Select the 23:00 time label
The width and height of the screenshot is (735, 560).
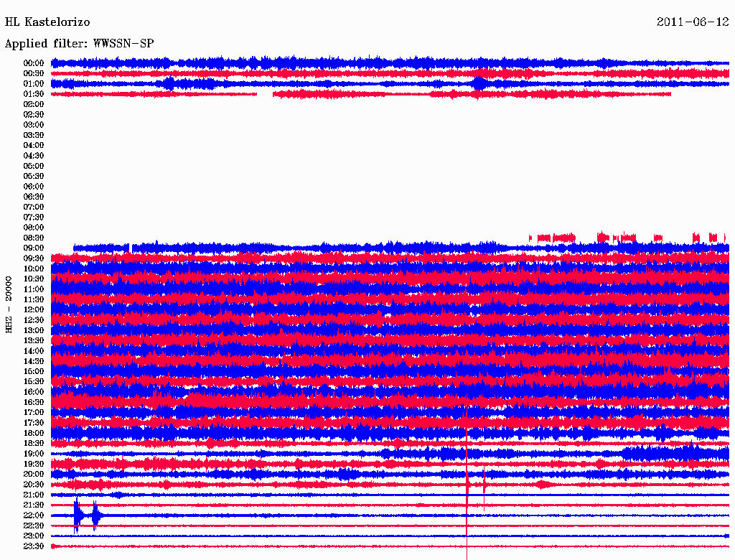[34, 536]
